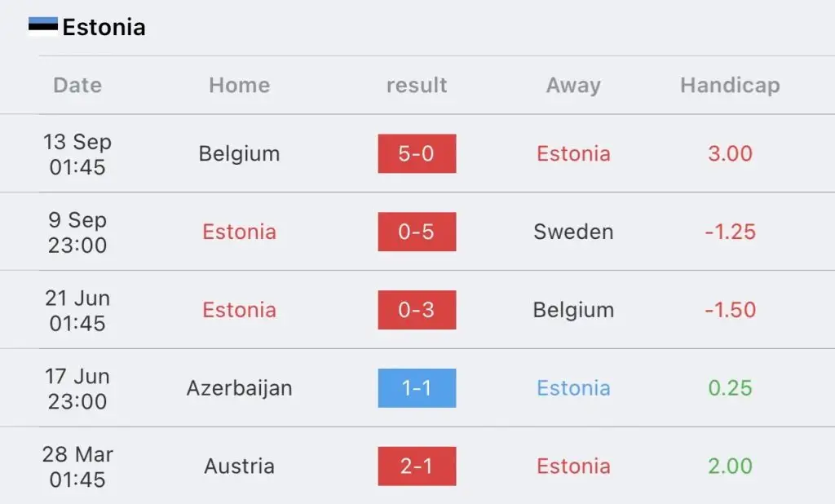Click the Away column header
This screenshot has height=504, width=835.
(573, 86)
